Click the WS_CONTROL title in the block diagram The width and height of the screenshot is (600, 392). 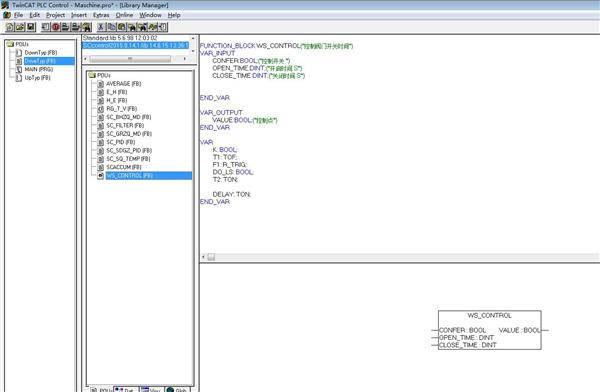(489, 315)
